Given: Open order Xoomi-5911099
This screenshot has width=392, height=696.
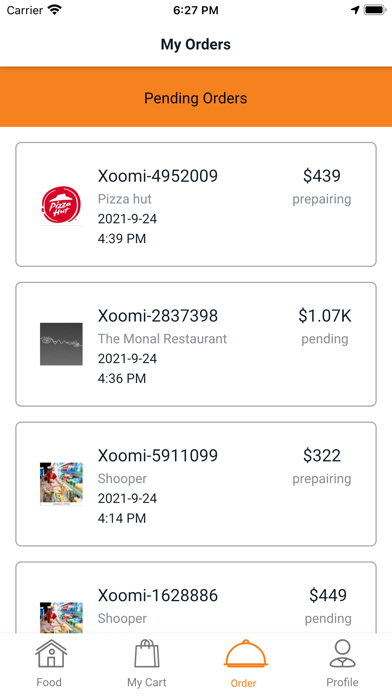Looking at the screenshot, I should pyautogui.click(x=196, y=484).
